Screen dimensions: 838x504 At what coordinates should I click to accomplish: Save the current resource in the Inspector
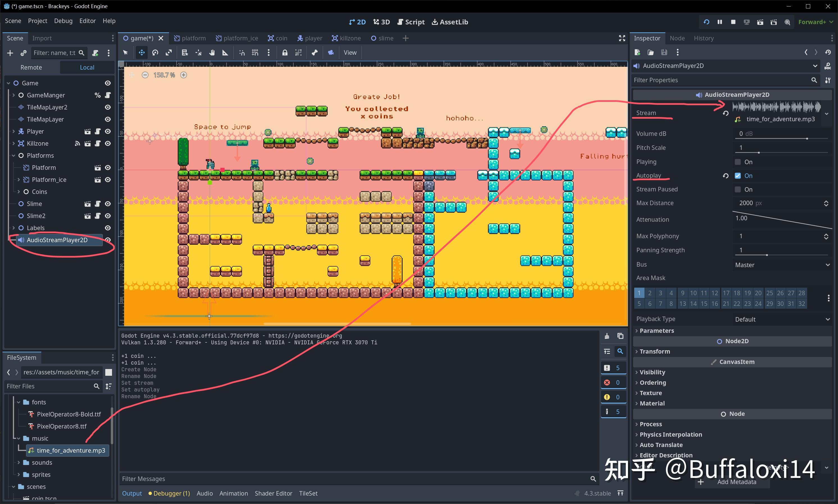[665, 52]
